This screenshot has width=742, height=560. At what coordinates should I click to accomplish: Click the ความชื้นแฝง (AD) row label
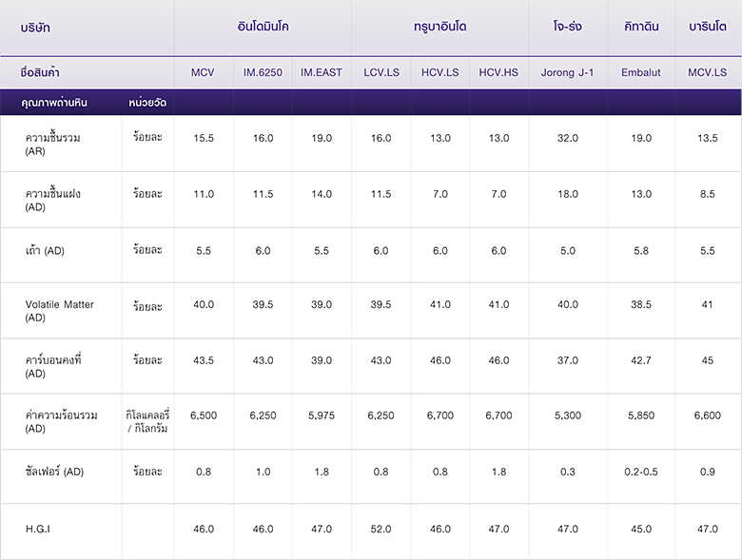tap(53, 200)
